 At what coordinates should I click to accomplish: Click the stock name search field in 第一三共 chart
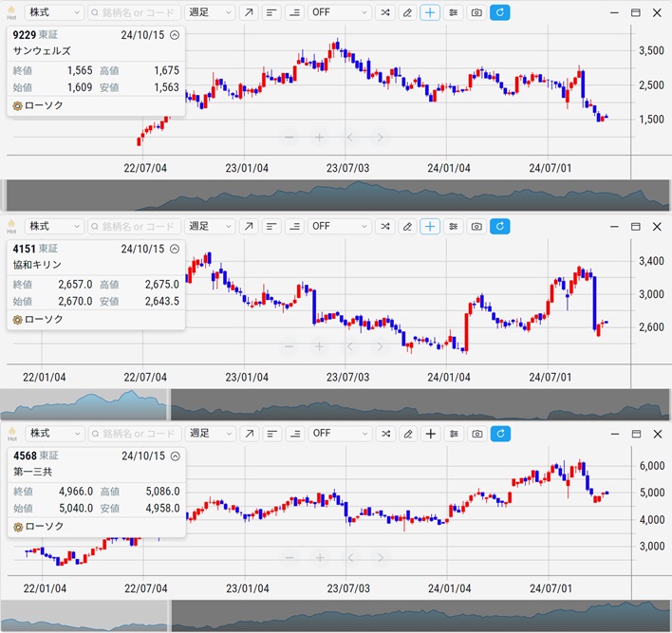click(133, 434)
